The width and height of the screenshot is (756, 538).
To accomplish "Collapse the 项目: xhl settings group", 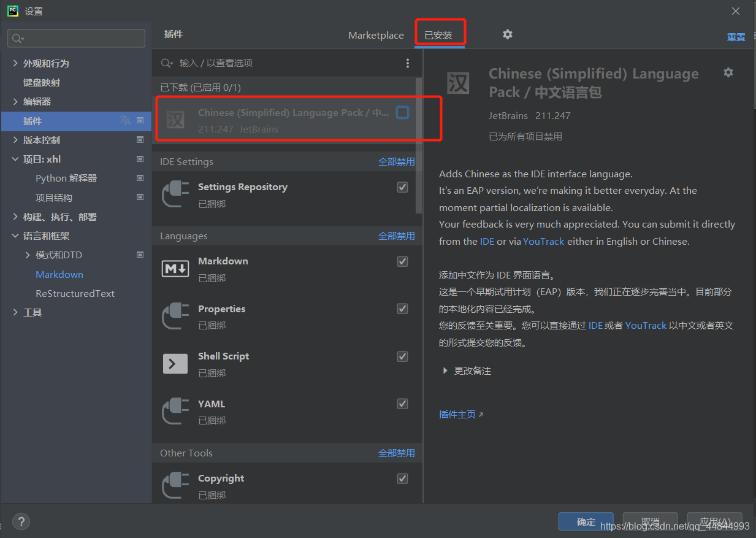I will [x=15, y=159].
